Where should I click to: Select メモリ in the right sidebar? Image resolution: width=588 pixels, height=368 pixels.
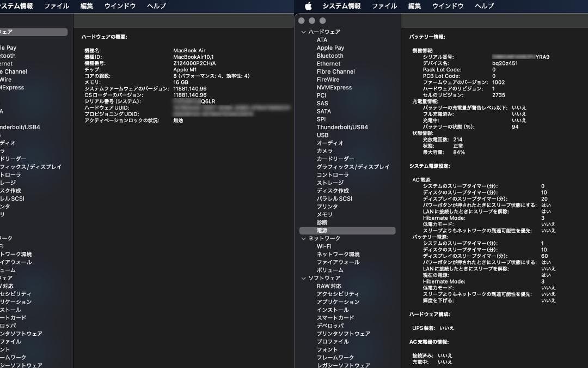point(324,215)
